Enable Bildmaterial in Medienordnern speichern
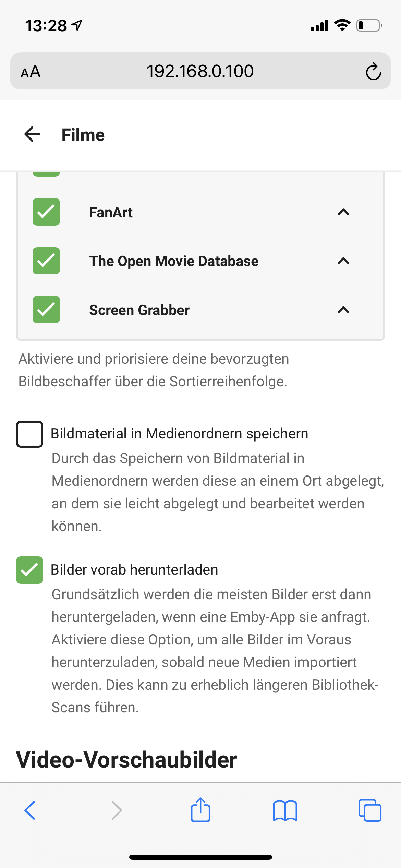The image size is (401, 868). [x=29, y=434]
